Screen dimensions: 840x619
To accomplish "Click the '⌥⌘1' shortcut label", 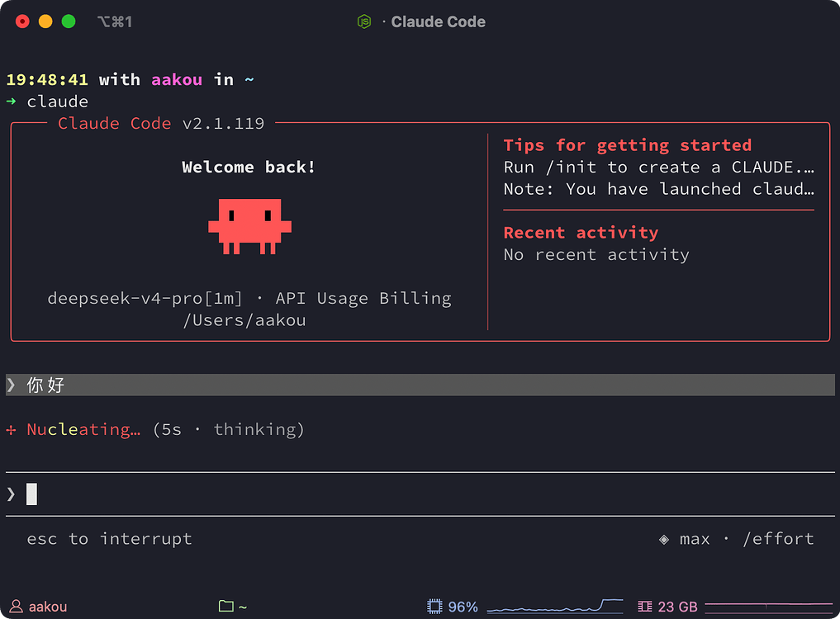I will tap(115, 22).
